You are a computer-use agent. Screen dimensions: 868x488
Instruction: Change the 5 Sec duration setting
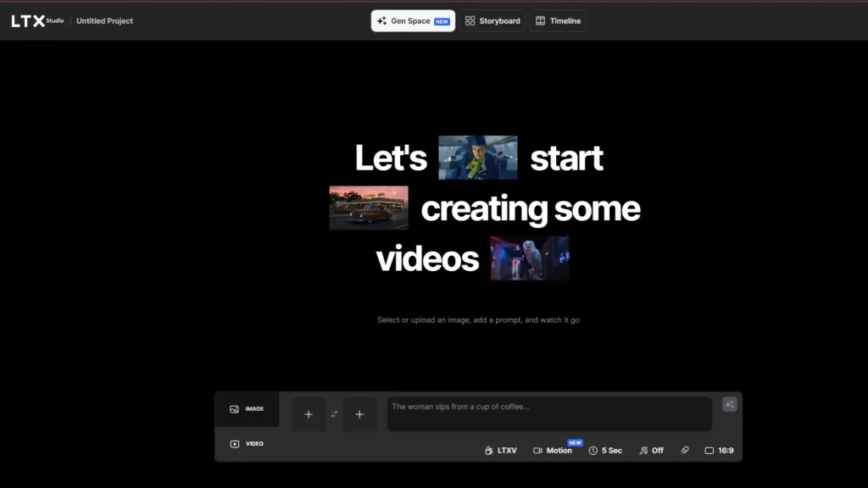605,451
